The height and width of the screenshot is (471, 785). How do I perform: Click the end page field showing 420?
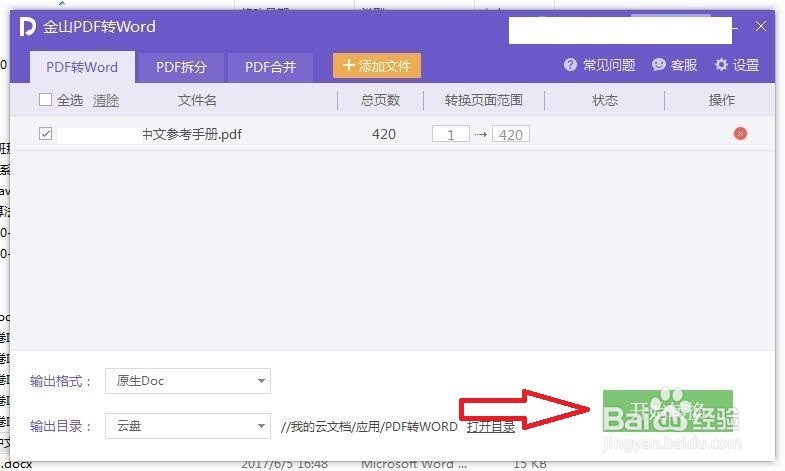(x=511, y=134)
